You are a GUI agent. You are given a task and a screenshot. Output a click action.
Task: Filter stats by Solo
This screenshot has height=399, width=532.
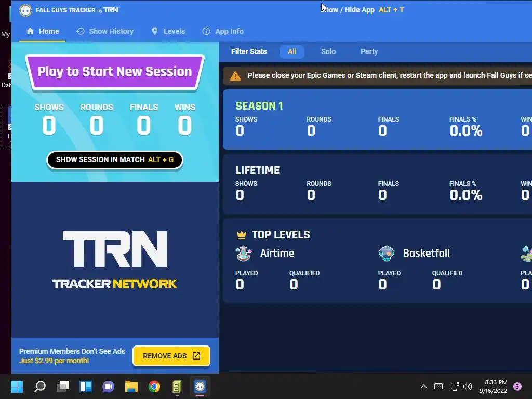328,51
